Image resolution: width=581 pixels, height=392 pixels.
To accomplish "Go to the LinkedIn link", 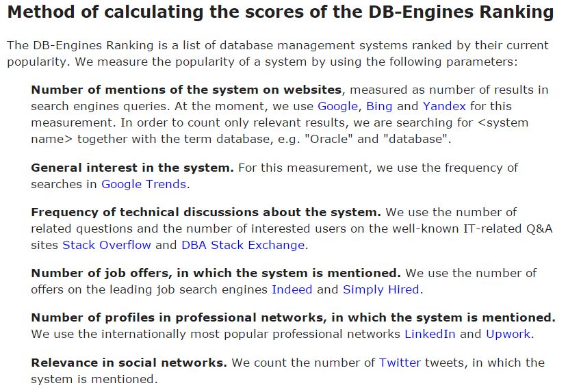I will 430,334.
